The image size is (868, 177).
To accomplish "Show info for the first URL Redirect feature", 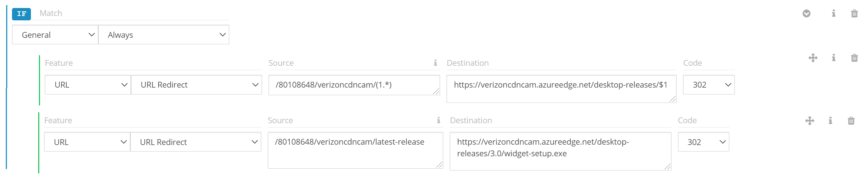I will (x=833, y=58).
